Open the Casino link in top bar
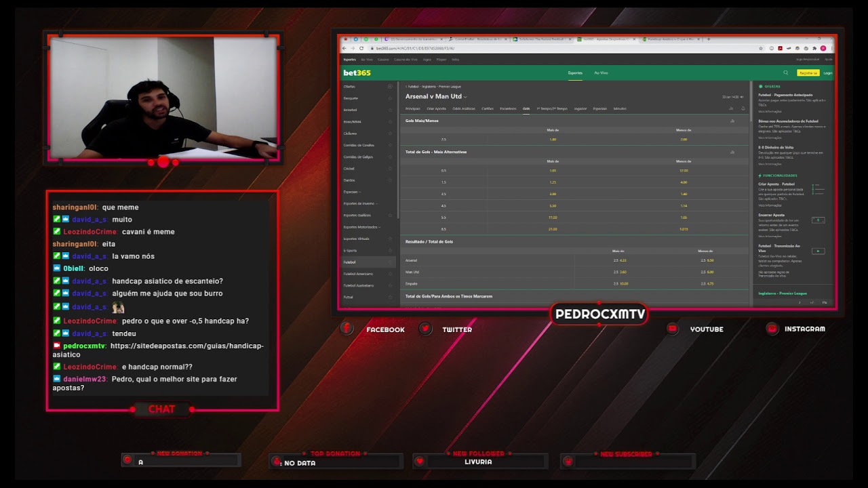The width and height of the screenshot is (868, 488). tap(384, 60)
